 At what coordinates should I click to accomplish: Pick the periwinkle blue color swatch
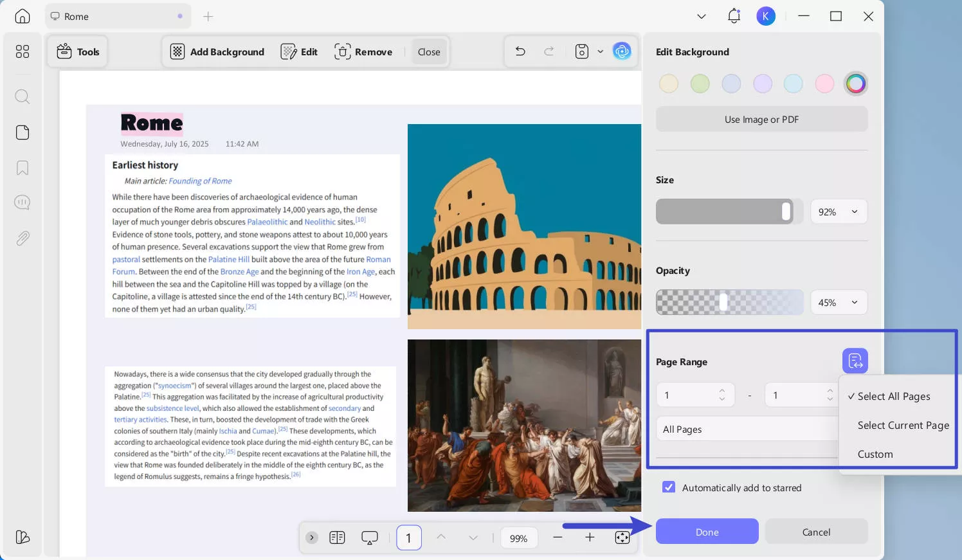click(731, 84)
